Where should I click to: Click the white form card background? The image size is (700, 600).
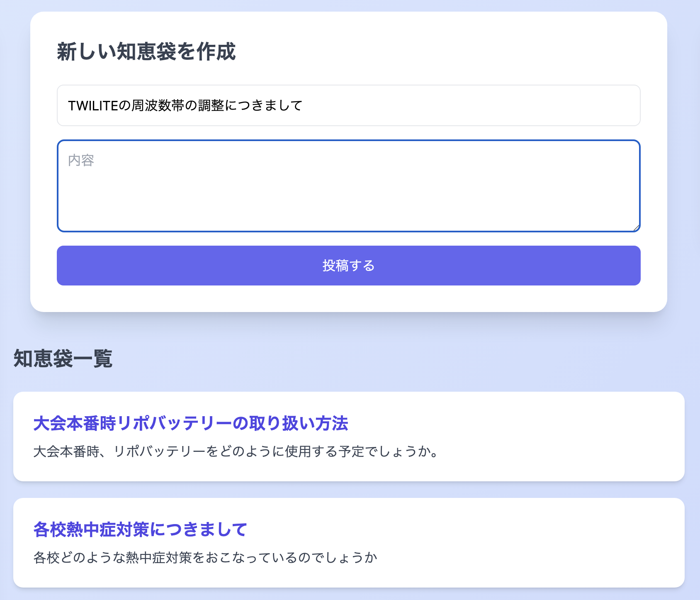click(348, 299)
